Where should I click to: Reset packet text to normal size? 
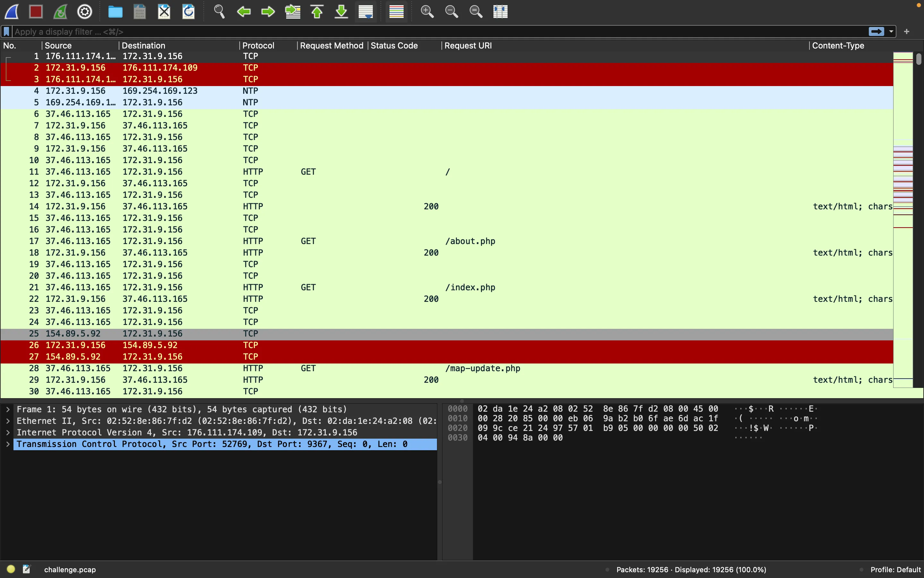(476, 12)
